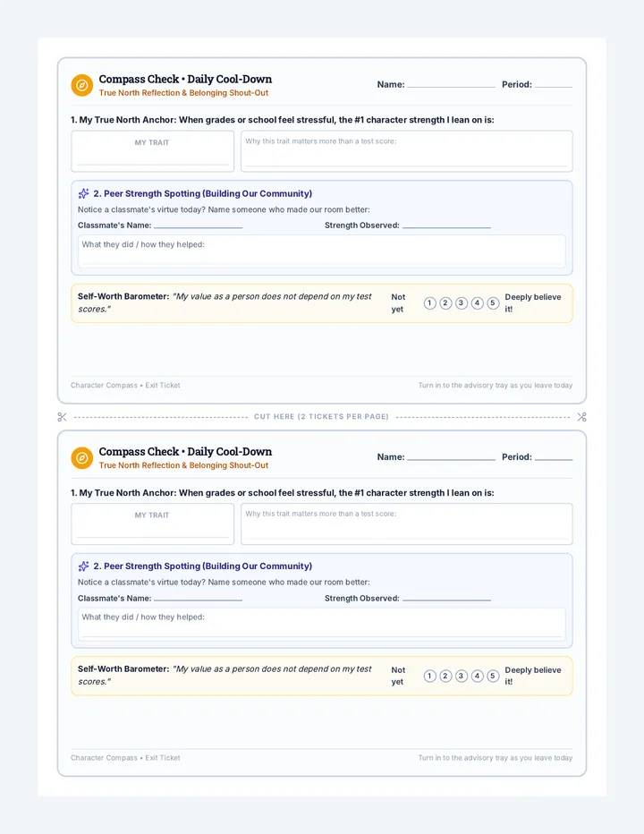Choose rating 4 on bottom Self-Worth Barometer

[477, 676]
